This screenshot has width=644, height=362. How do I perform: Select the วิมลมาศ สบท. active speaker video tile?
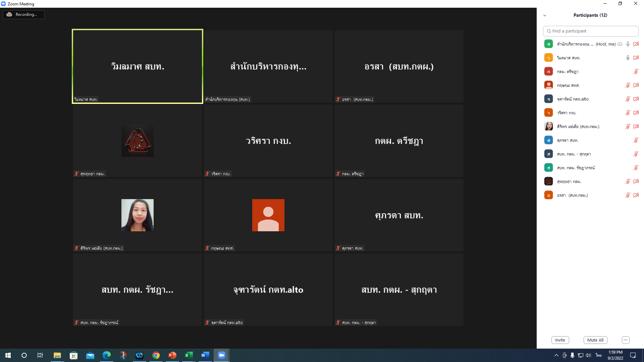click(138, 66)
